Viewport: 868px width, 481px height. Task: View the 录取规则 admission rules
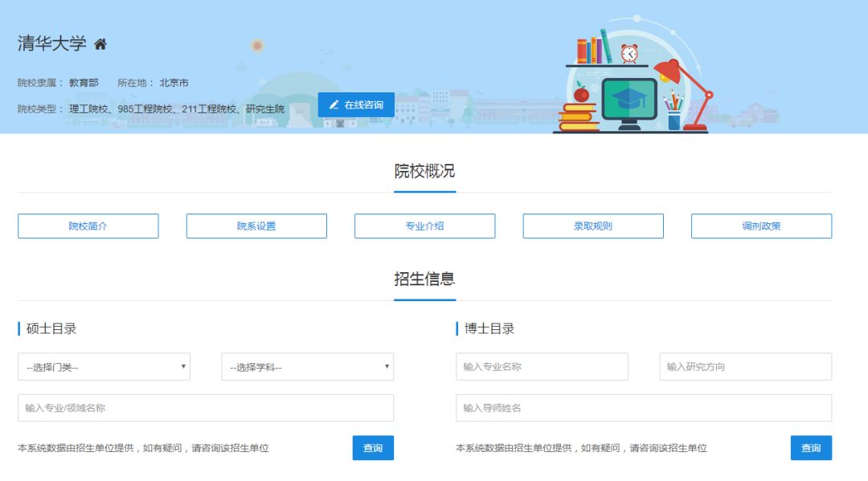pyautogui.click(x=593, y=226)
